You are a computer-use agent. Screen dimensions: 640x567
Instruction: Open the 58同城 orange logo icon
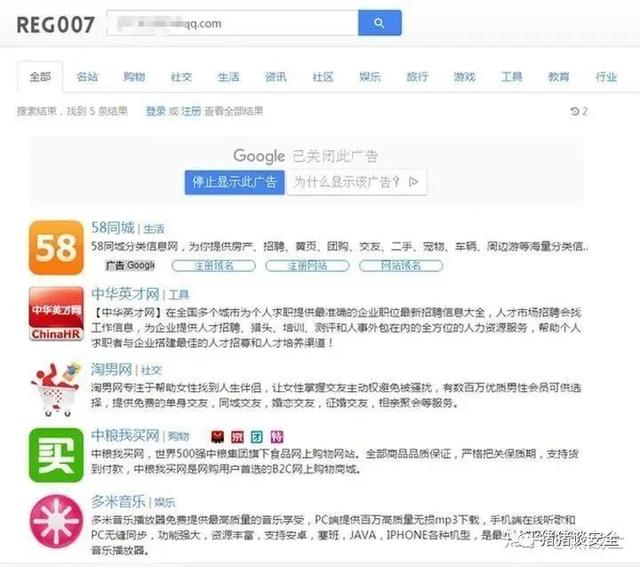(56, 247)
